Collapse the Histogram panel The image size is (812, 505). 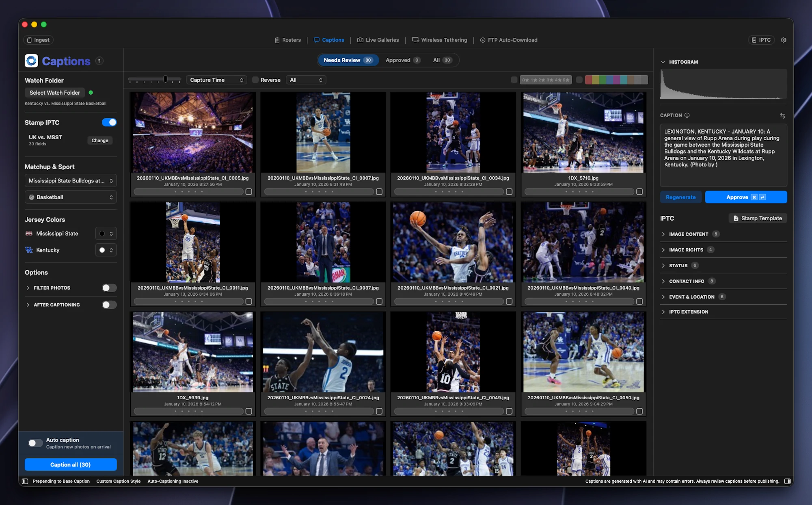[663, 62]
